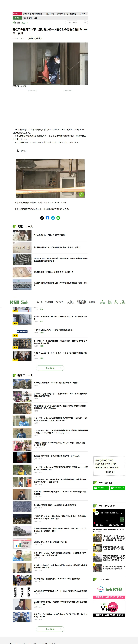Viewport: 138px width, 644px height.
Task: Pause the ranking video
Action: click(97, 525)
